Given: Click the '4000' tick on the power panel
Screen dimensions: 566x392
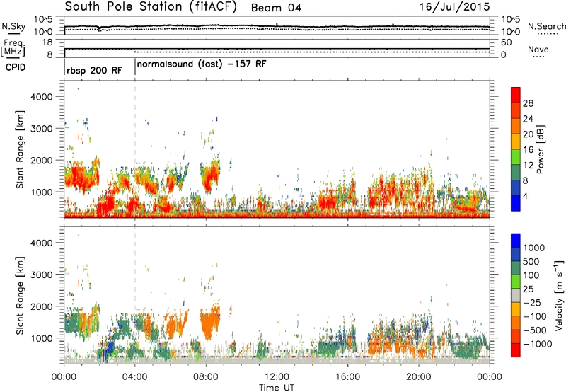Looking at the screenshot, I should (x=42, y=97).
